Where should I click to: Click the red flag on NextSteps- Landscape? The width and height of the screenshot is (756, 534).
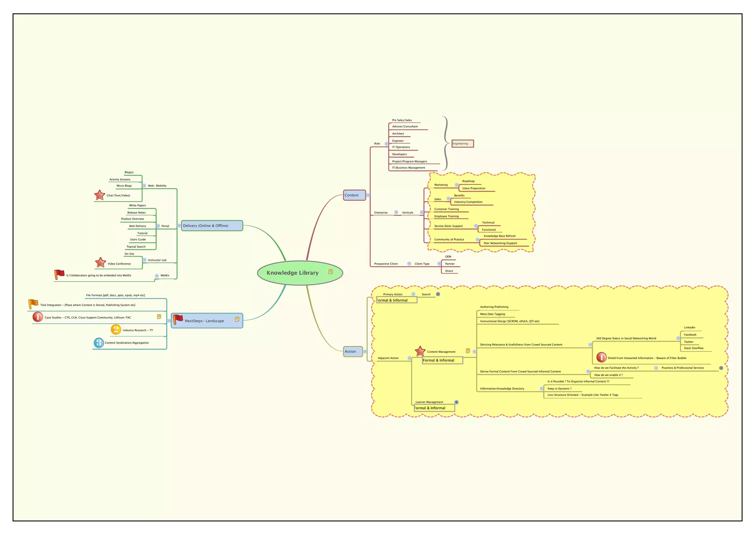point(178,319)
